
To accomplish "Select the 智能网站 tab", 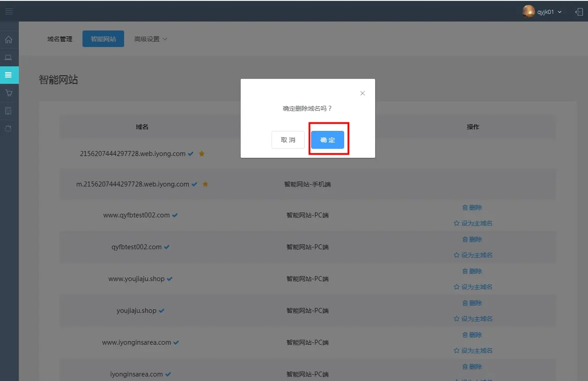I will point(104,39).
